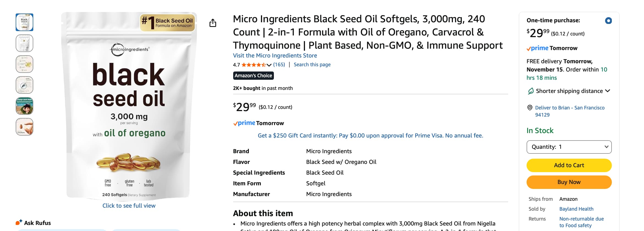Select the One-time purchase radio button
644x231 pixels.
608,21
